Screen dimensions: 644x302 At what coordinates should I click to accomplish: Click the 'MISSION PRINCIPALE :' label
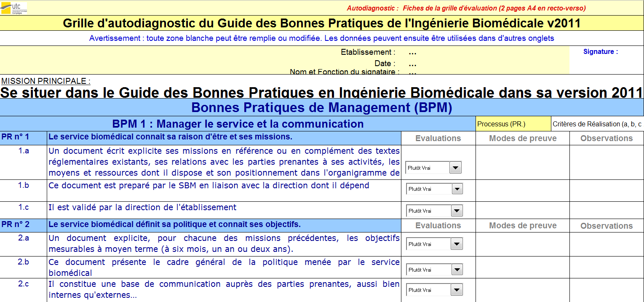46,81
